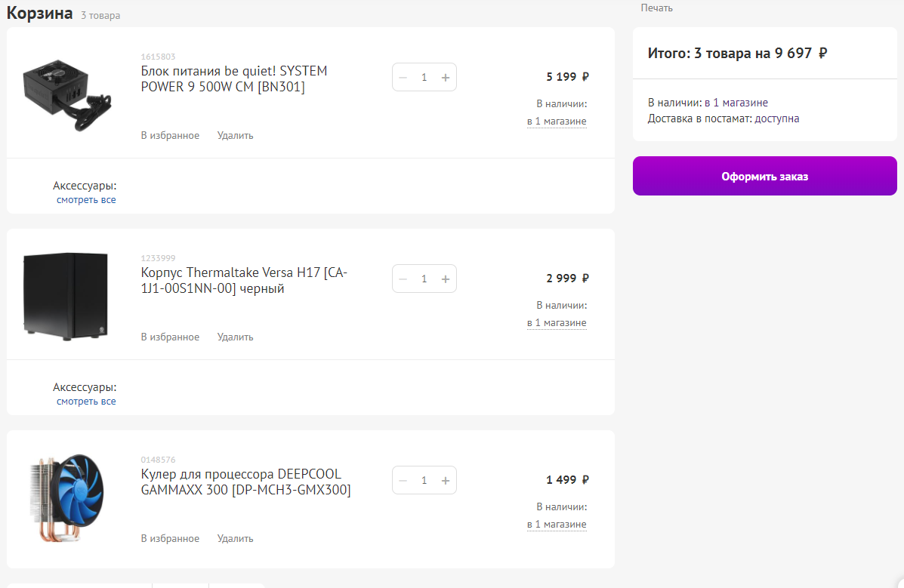Show store availability for the Thermaltake case

(557, 323)
